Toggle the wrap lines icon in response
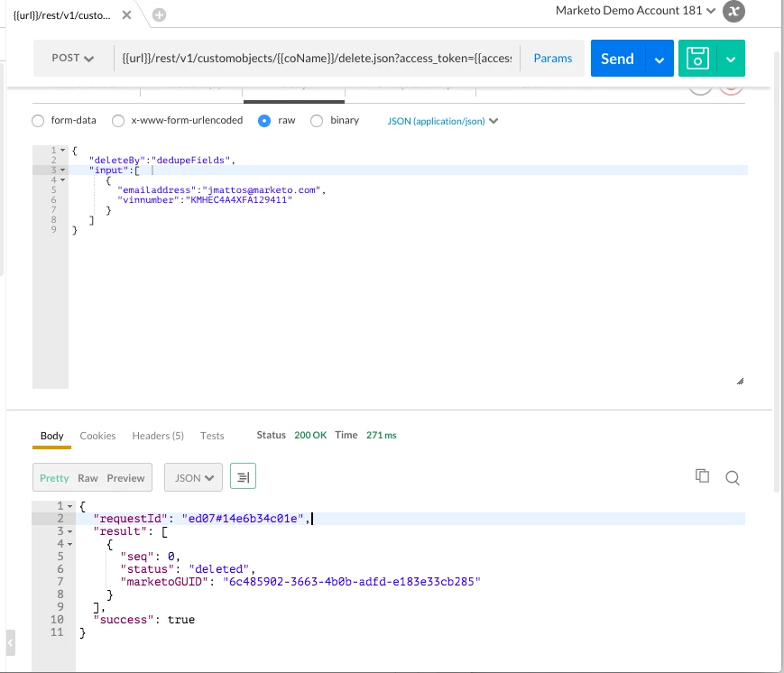 pyautogui.click(x=243, y=477)
